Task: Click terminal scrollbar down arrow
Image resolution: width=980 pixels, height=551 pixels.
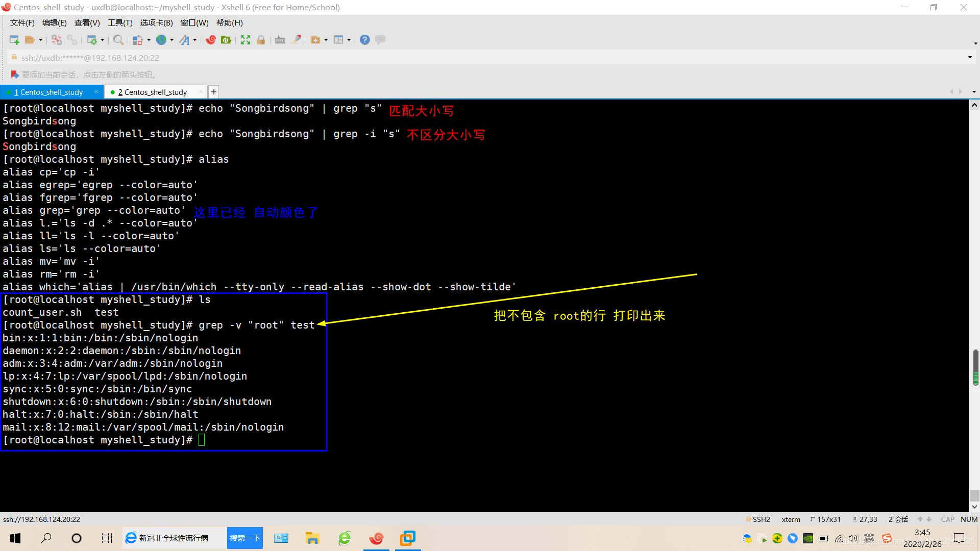Action: (974, 507)
